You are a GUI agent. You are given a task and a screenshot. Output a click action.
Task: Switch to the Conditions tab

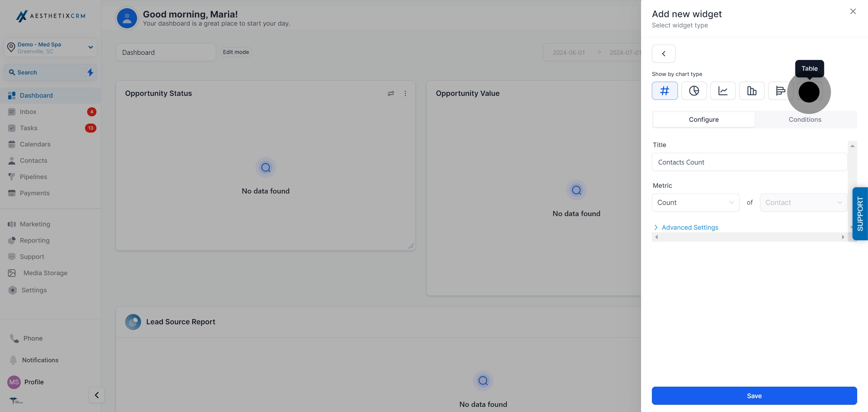click(805, 120)
